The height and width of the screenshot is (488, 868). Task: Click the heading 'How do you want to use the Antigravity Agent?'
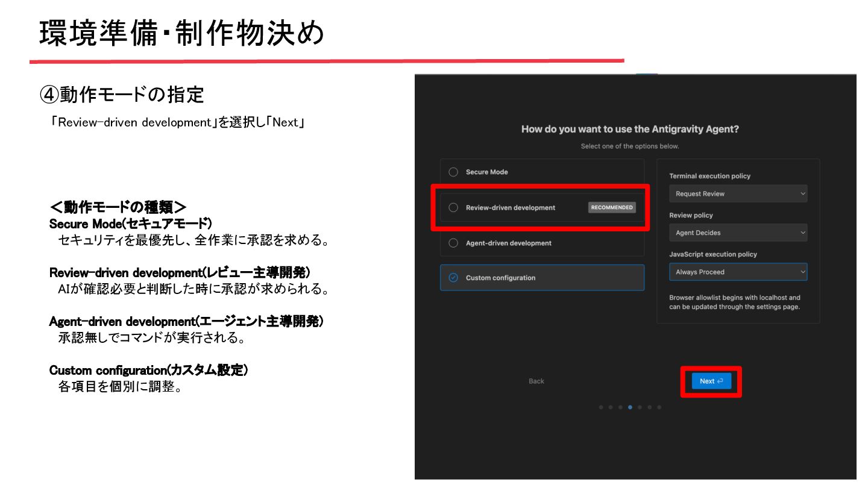[x=630, y=129]
